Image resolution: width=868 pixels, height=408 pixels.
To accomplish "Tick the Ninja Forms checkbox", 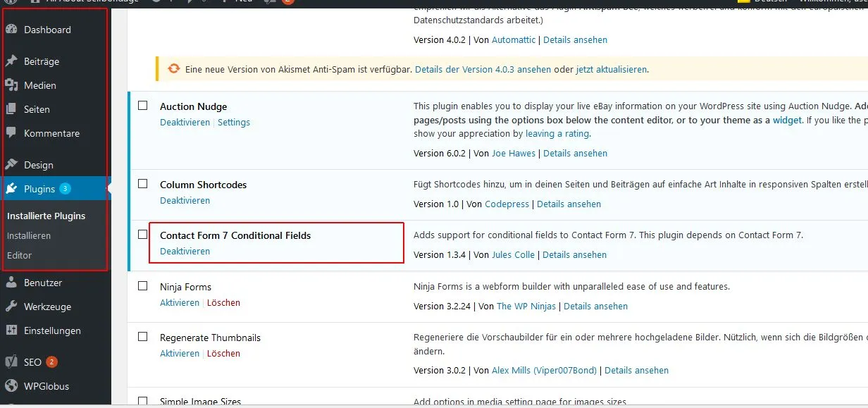I will [143, 286].
